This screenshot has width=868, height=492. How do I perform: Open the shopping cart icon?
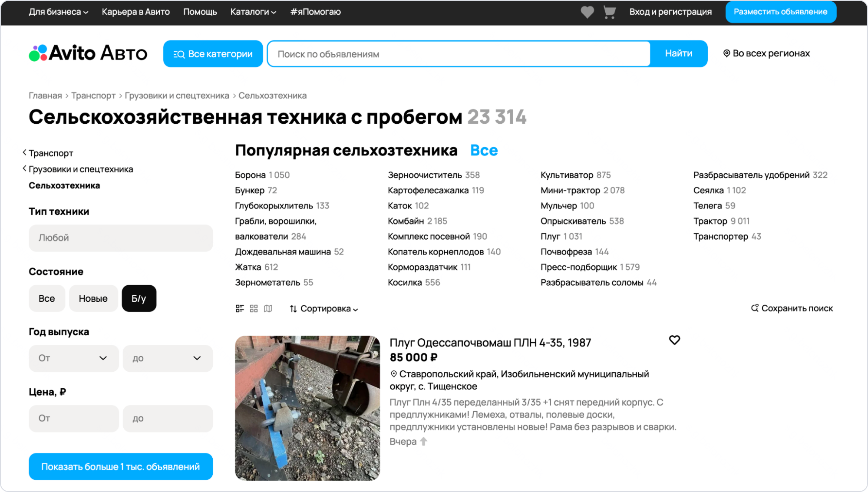610,12
